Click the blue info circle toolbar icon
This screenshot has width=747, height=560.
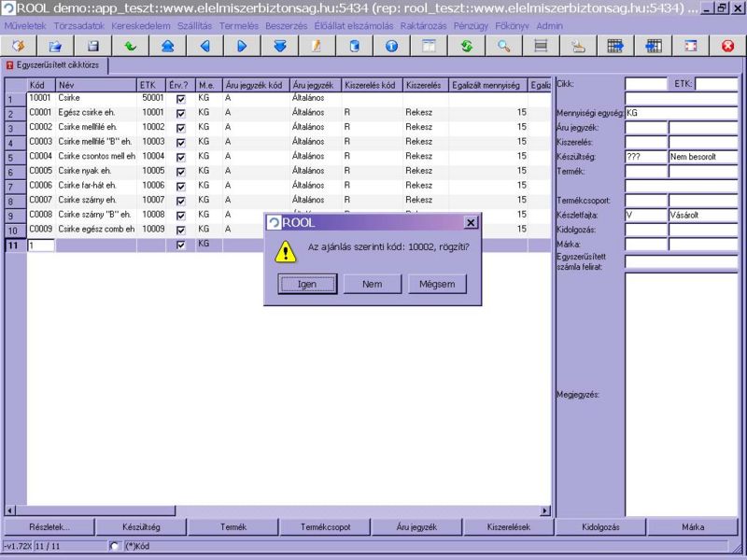[x=391, y=45]
